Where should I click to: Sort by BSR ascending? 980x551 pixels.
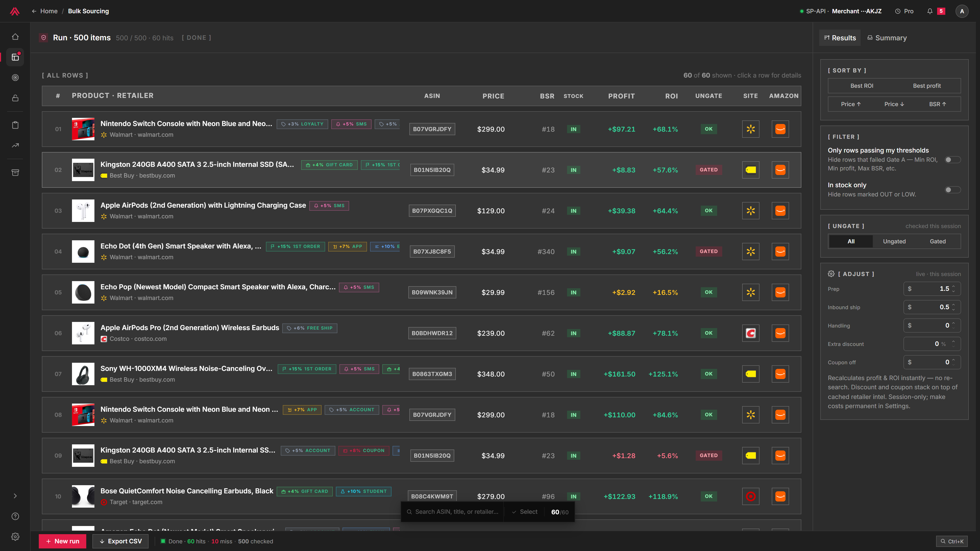coord(937,104)
